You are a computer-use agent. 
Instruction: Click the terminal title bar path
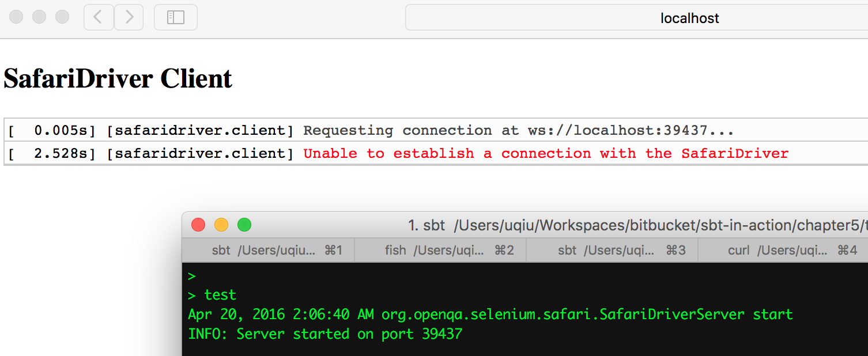pos(634,225)
